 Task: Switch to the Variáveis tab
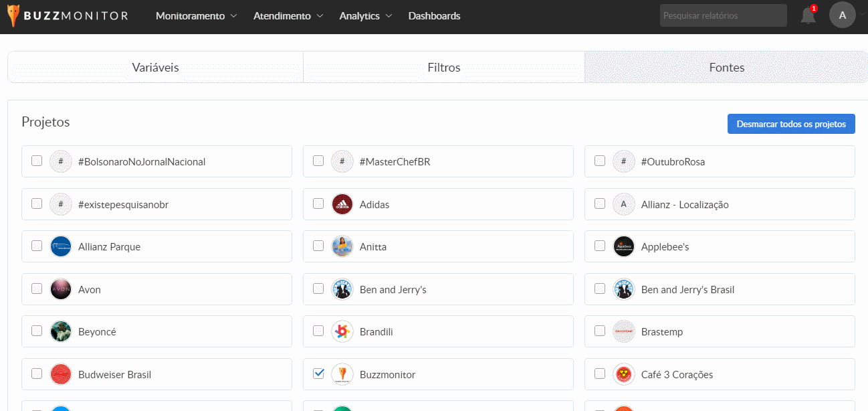tap(155, 68)
